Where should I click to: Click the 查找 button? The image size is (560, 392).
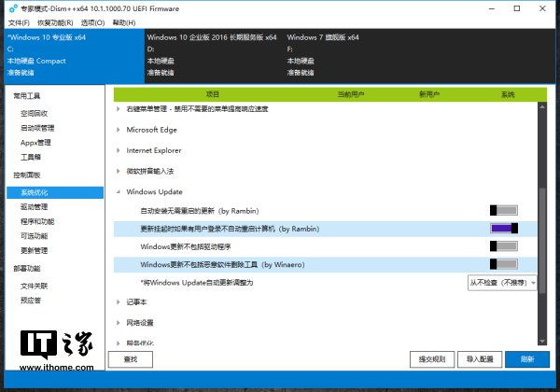131,359
